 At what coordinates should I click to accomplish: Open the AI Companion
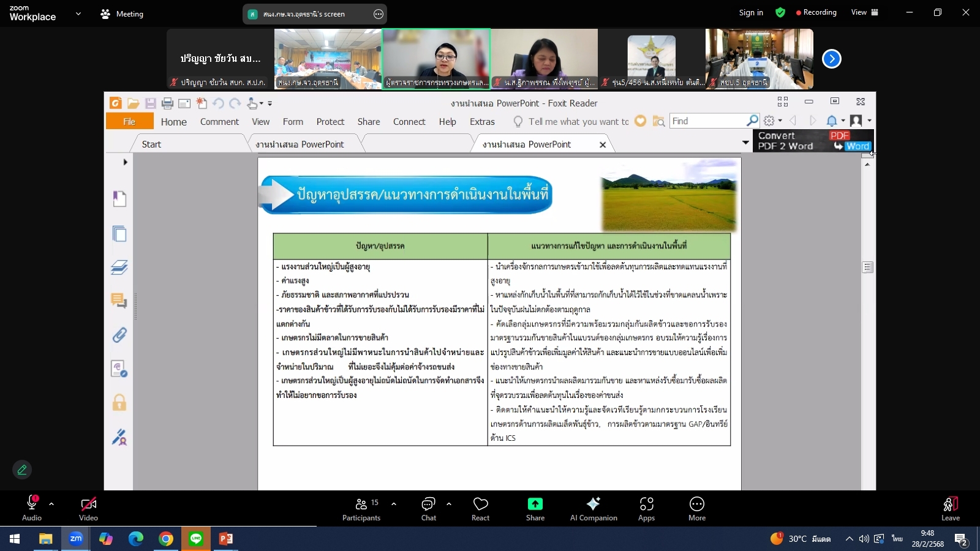click(594, 508)
